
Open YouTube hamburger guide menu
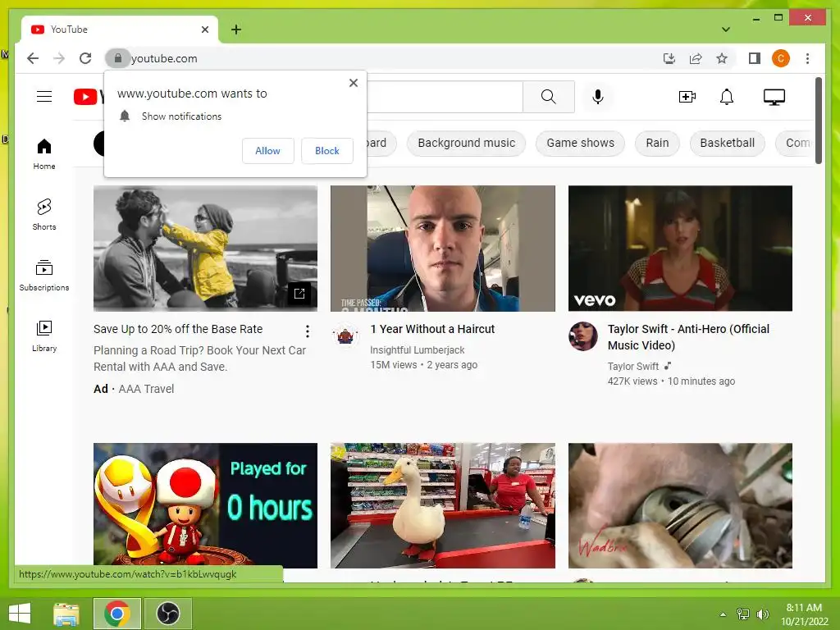(44, 97)
